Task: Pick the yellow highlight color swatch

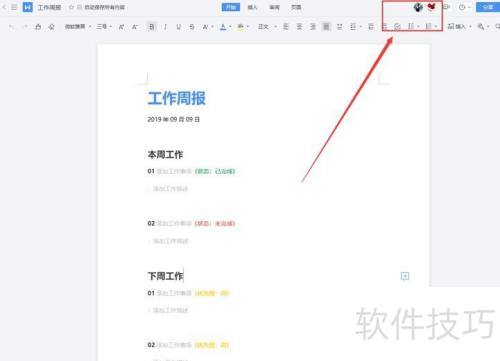Action: click(240, 27)
